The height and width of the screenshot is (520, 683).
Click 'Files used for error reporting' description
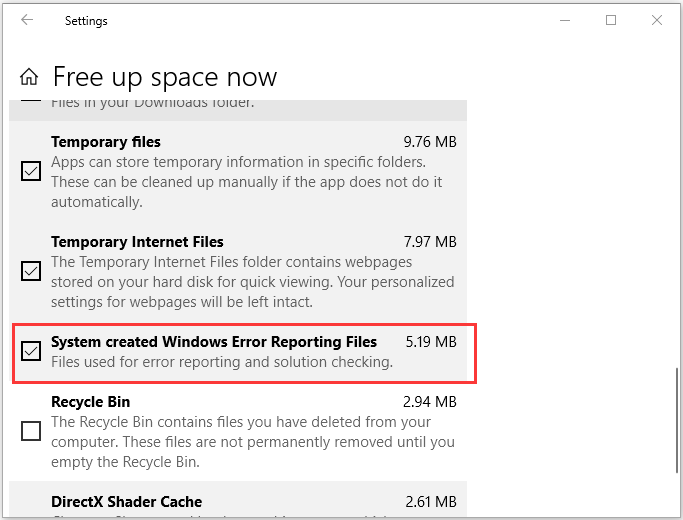[222, 362]
